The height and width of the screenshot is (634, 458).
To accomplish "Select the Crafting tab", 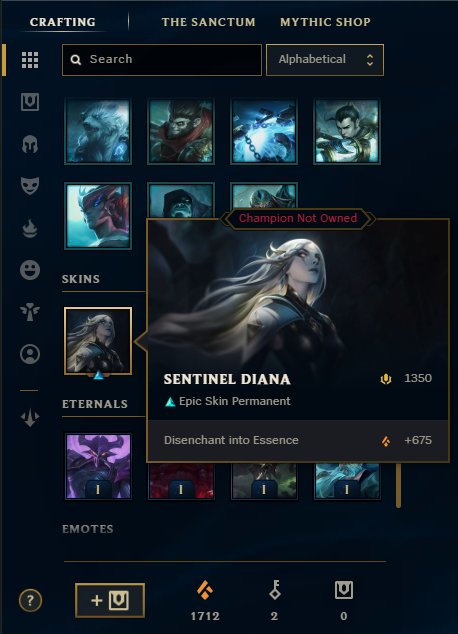I will (x=63, y=22).
